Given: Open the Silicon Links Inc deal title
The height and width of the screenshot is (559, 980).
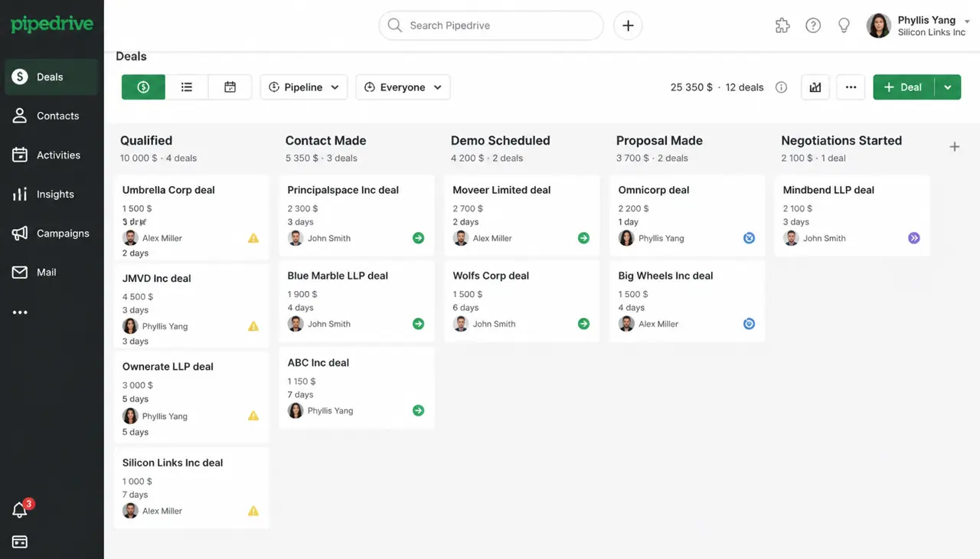Looking at the screenshot, I should pyautogui.click(x=172, y=463).
